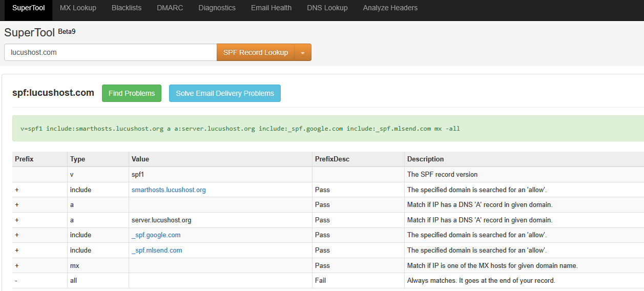
Task: Click the MX hosts description text
Action: coord(492,265)
